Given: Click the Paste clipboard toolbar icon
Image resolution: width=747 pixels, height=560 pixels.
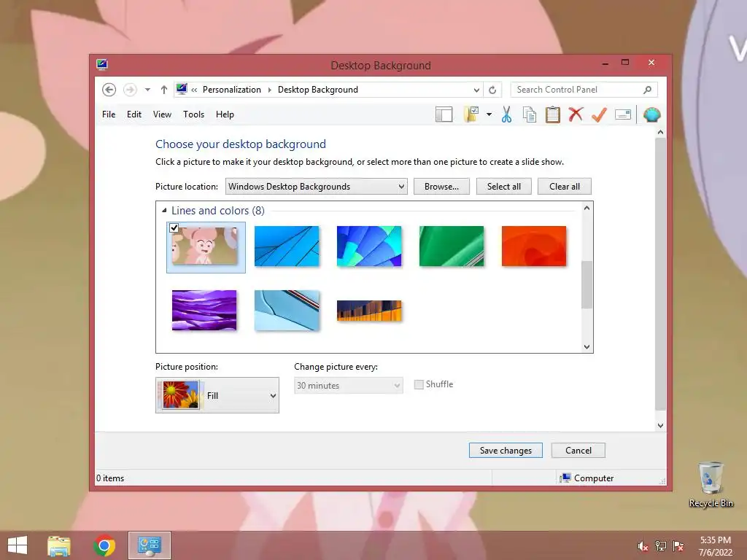Looking at the screenshot, I should [x=553, y=114].
